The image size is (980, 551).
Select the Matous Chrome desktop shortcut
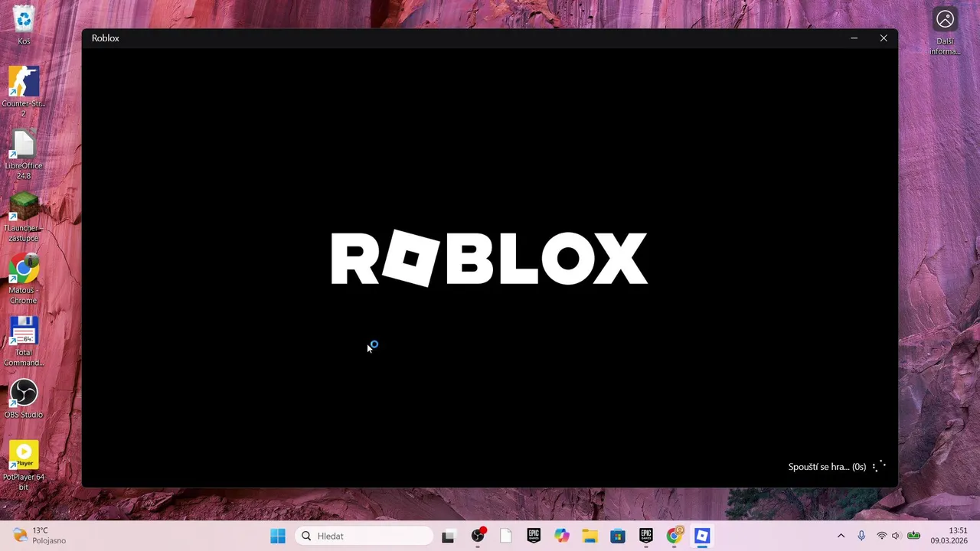coord(24,279)
